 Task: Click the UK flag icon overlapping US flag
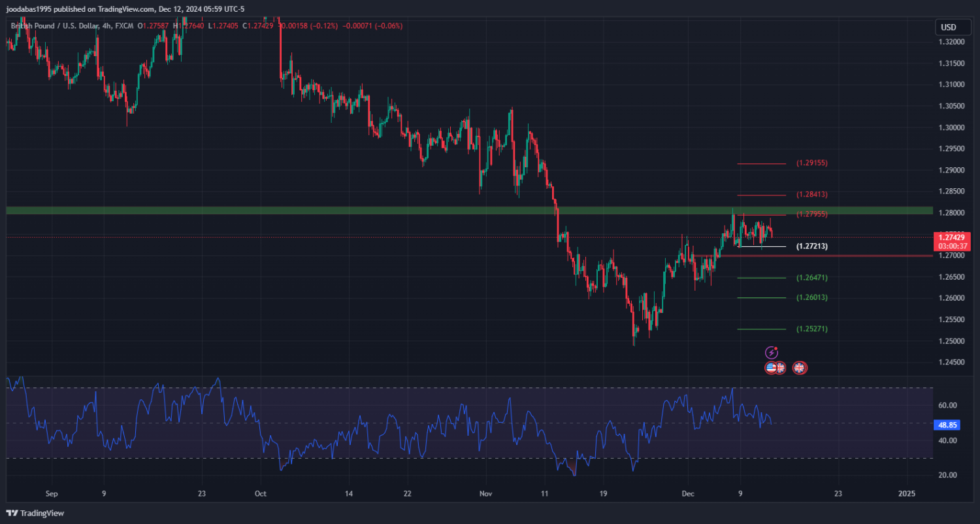780,368
